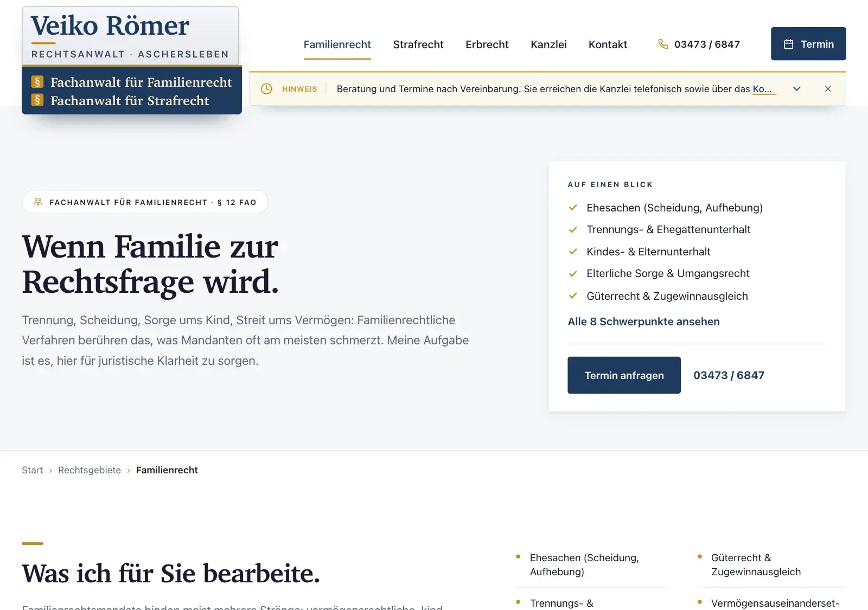Viewport: 868px width, 610px height.
Task: Open the Strafrecht navigation item
Action: click(x=418, y=44)
